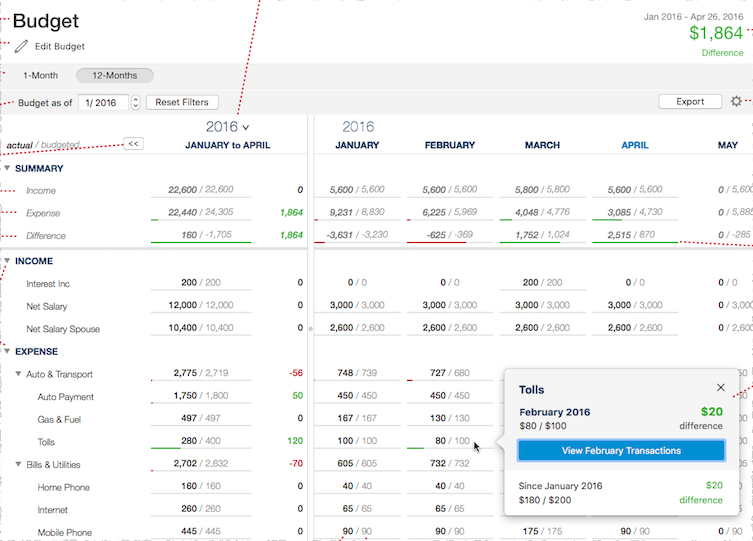Screen dimensions: 753x541
Task: Open the gear settings icon
Action: [737, 102]
